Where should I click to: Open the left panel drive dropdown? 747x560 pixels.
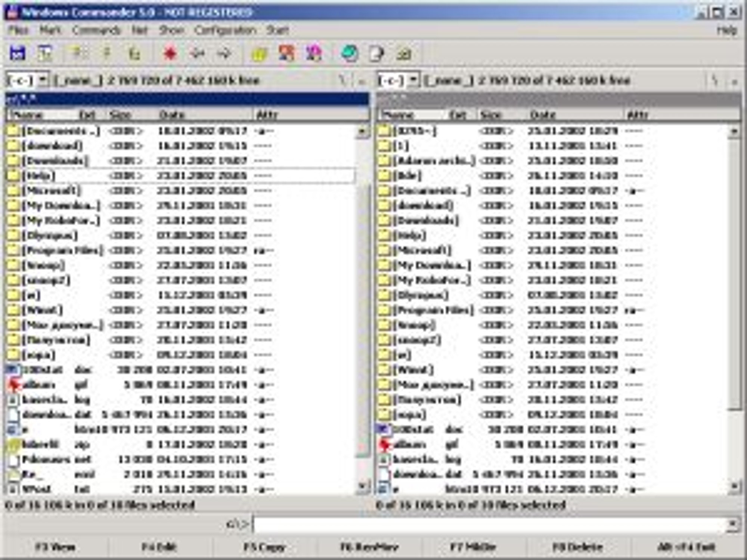pyautogui.click(x=43, y=80)
